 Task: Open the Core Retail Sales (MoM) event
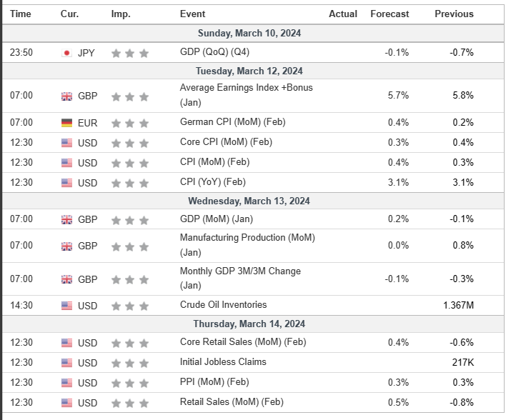click(232, 342)
